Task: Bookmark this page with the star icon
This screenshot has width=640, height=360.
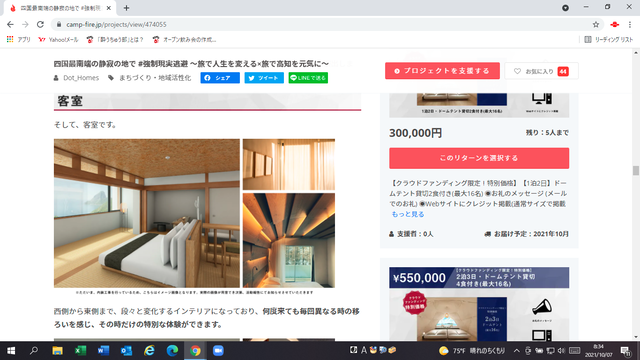Action: [x=596, y=24]
